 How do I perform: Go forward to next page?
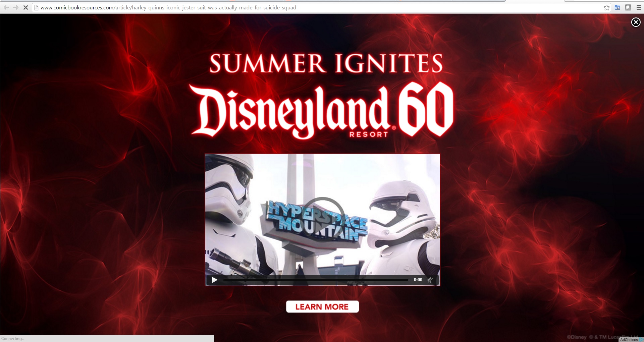tap(16, 7)
